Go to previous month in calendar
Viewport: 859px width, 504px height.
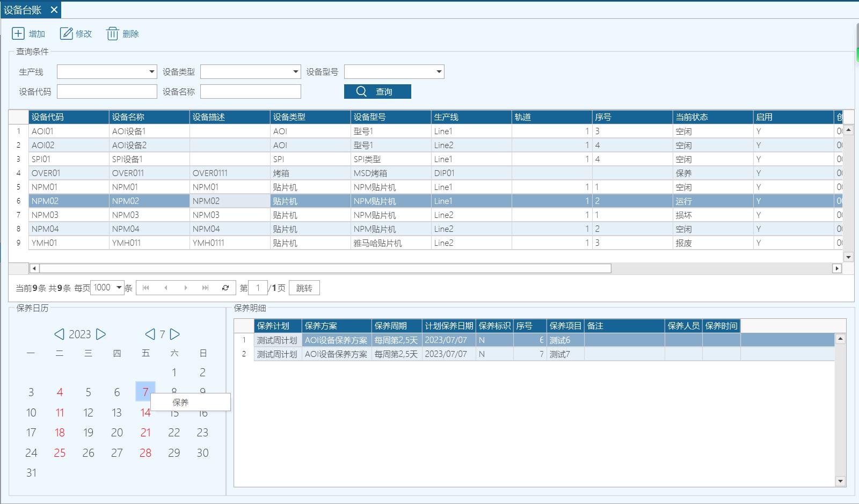150,334
